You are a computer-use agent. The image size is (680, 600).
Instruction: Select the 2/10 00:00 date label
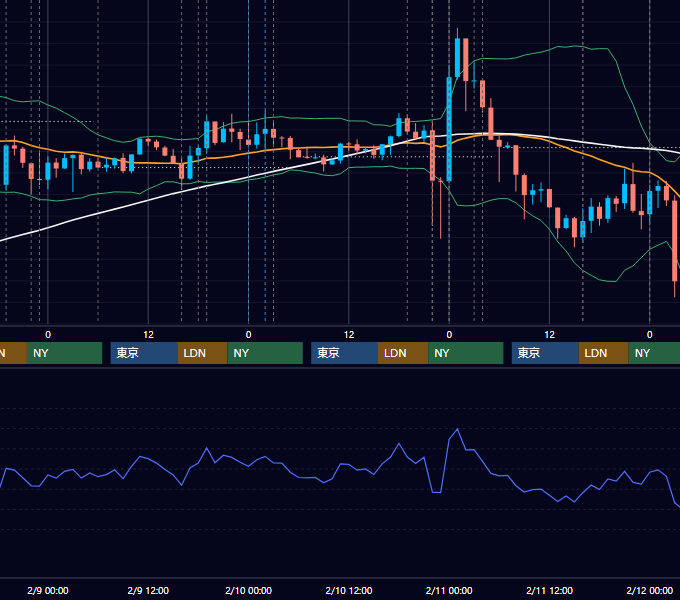[x=248, y=590]
